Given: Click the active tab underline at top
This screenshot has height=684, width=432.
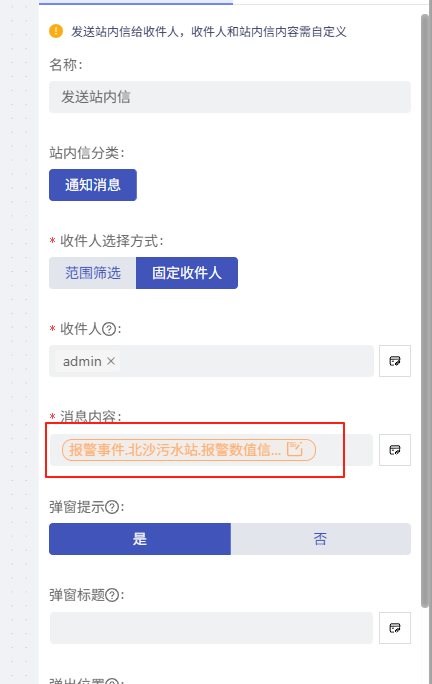Looking at the screenshot, I should point(136,3).
